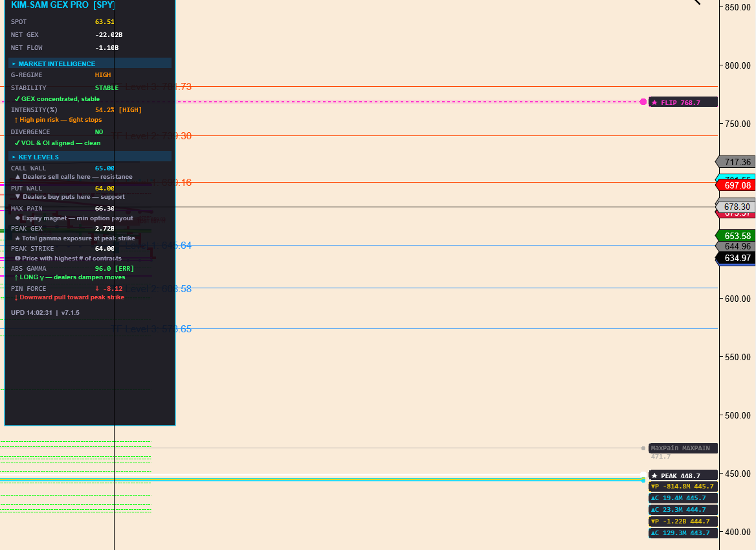Click the gray dot beside the MaxPain label
The width and height of the screenshot is (756, 550).
643,448
